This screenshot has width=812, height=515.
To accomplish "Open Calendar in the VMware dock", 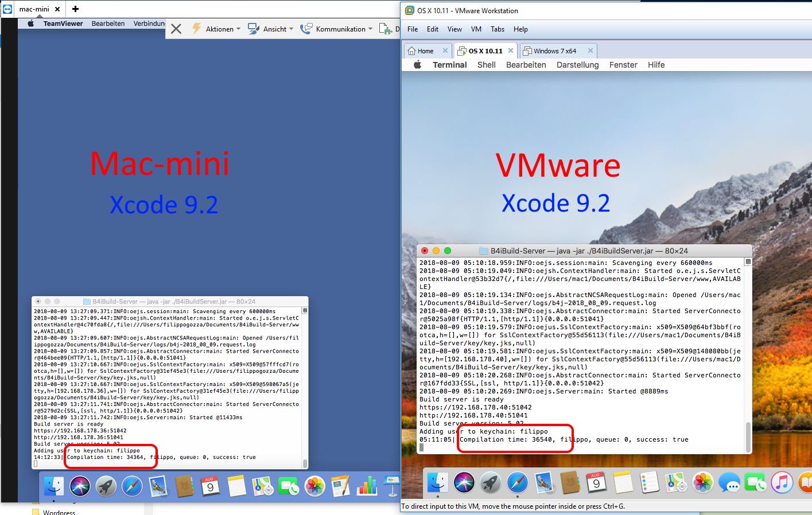I will [596, 482].
